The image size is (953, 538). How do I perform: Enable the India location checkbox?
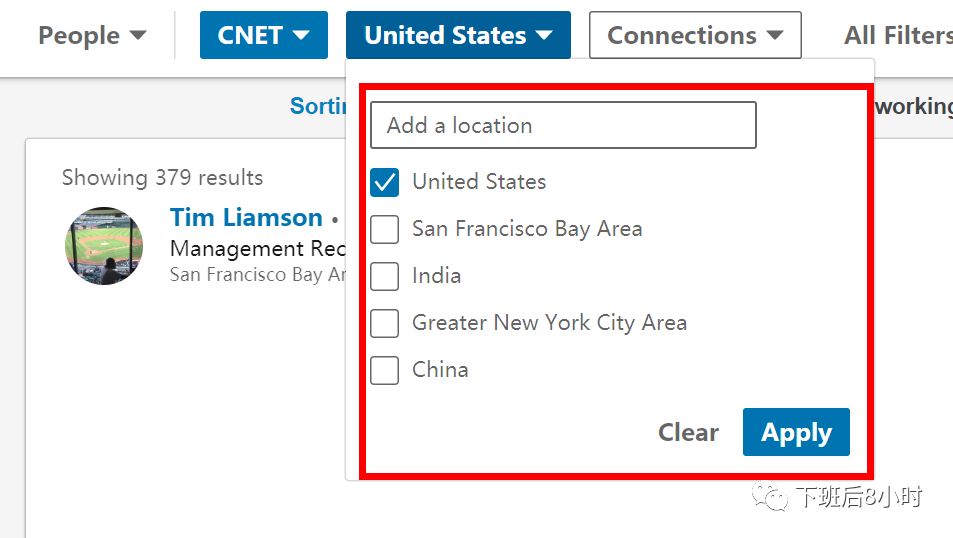click(385, 276)
